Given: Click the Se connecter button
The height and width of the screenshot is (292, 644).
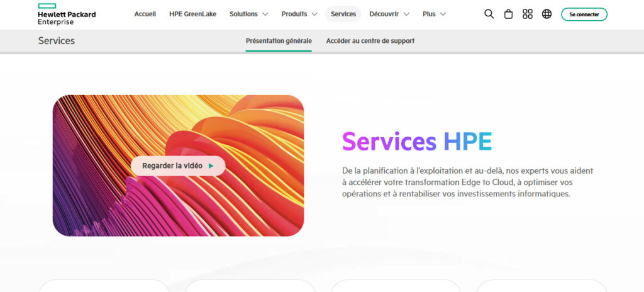Looking at the screenshot, I should point(584,14).
